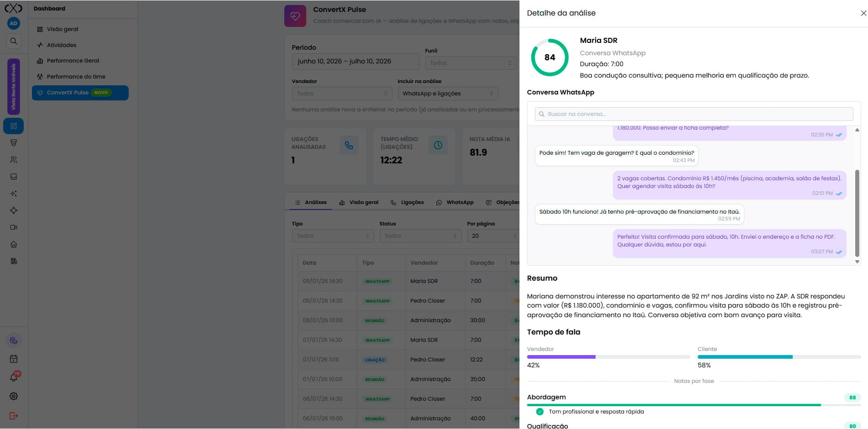Screen dimensions: 868x429
Task: Switch to the Ligações tab
Action: [407, 202]
